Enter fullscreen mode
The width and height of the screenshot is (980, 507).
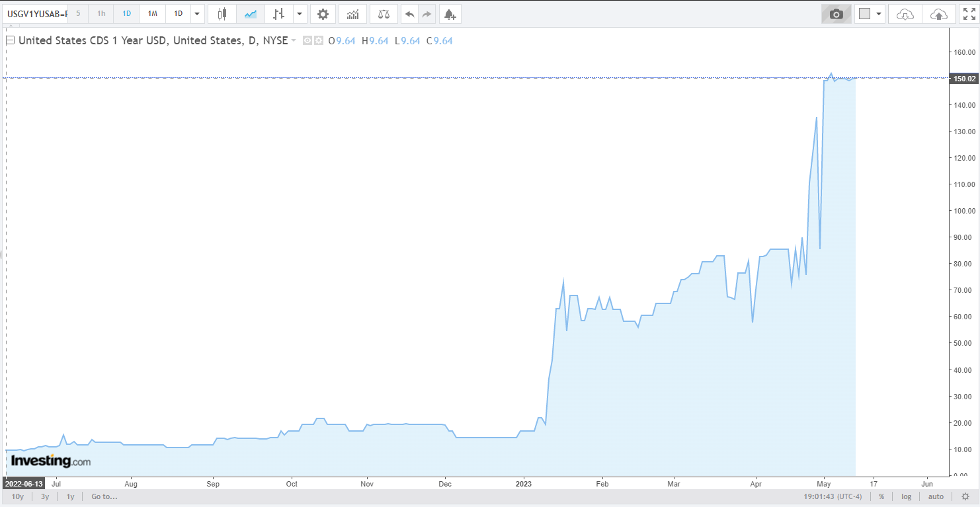click(967, 13)
